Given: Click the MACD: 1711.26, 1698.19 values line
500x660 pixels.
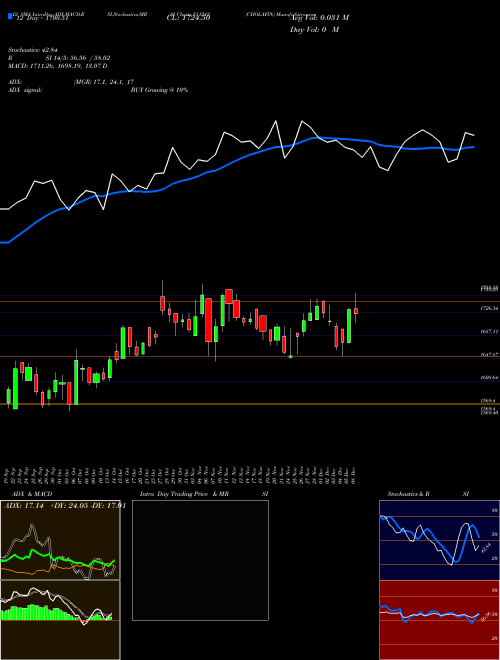Looking at the screenshot, I should tap(58, 66).
